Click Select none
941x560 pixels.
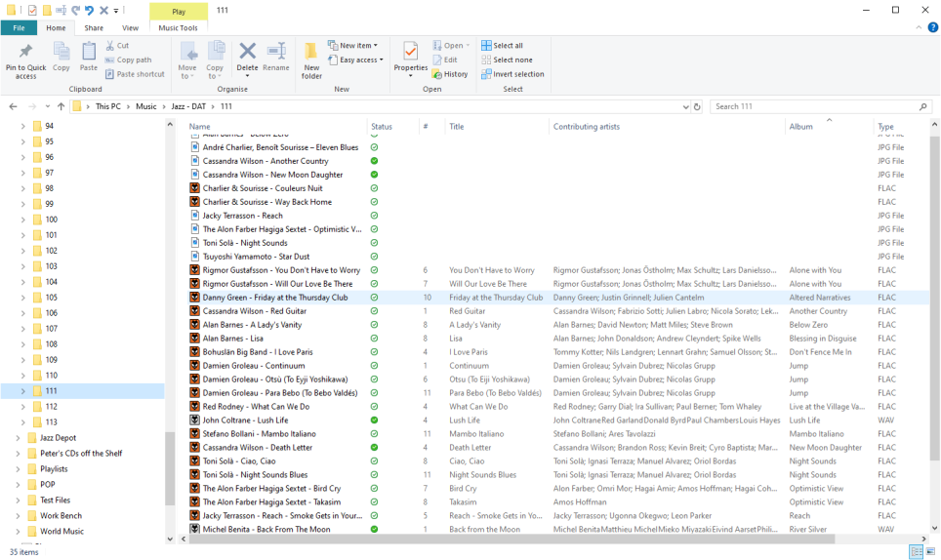tap(508, 60)
